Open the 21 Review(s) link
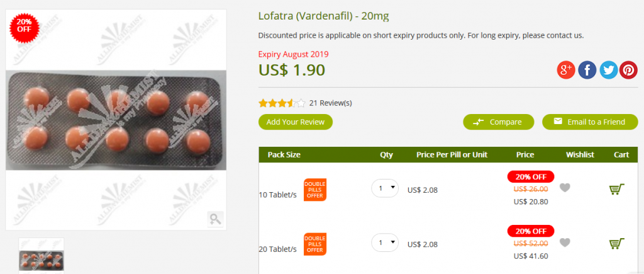The width and height of the screenshot is (644, 274). pos(331,103)
